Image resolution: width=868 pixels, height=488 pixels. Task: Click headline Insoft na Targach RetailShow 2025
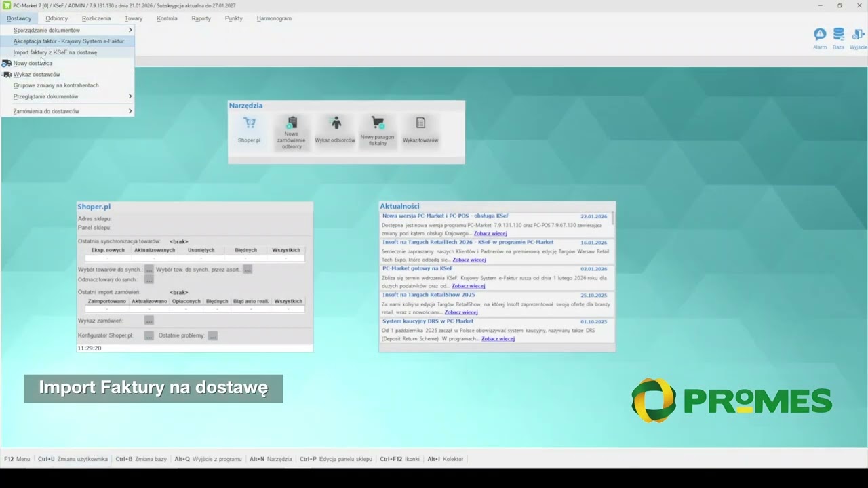[429, 295]
